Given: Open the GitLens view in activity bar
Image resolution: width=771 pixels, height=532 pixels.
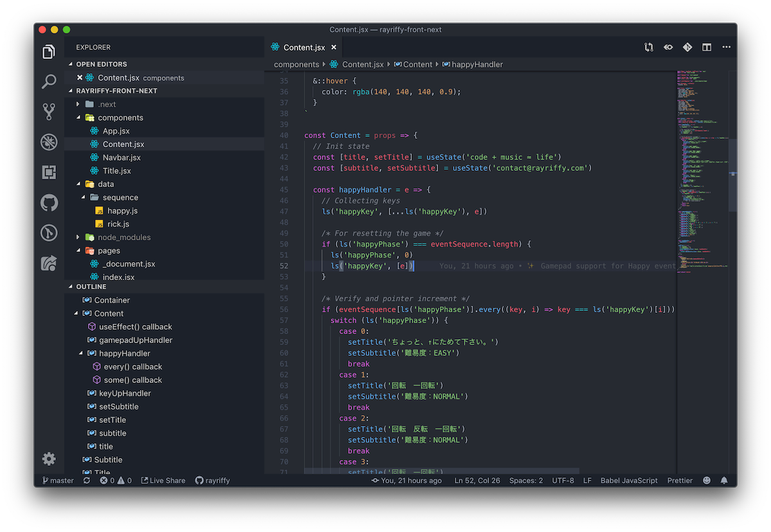Looking at the screenshot, I should coord(49,233).
